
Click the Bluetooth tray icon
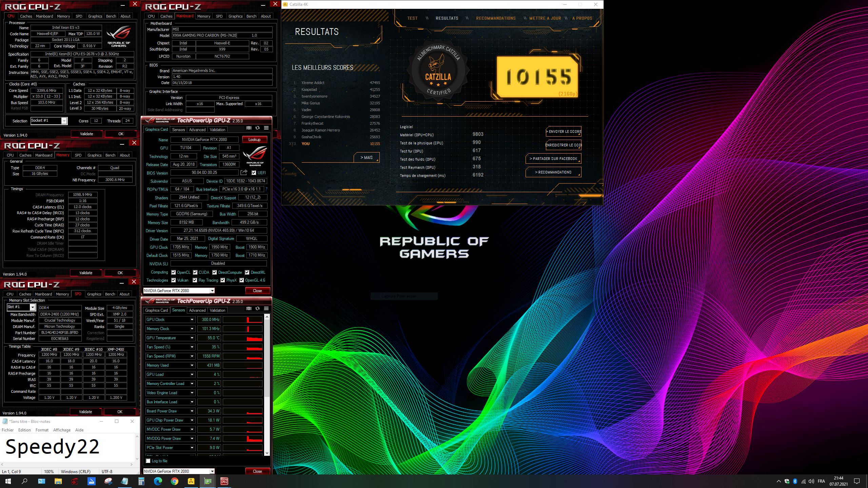795,481
